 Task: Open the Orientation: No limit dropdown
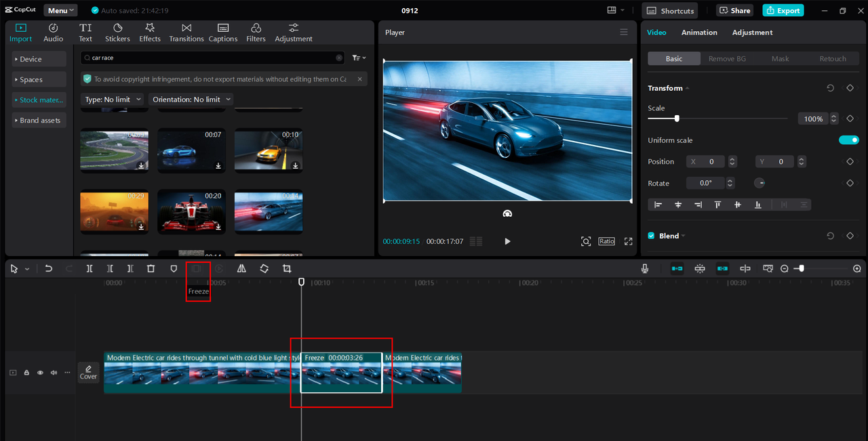(191, 100)
